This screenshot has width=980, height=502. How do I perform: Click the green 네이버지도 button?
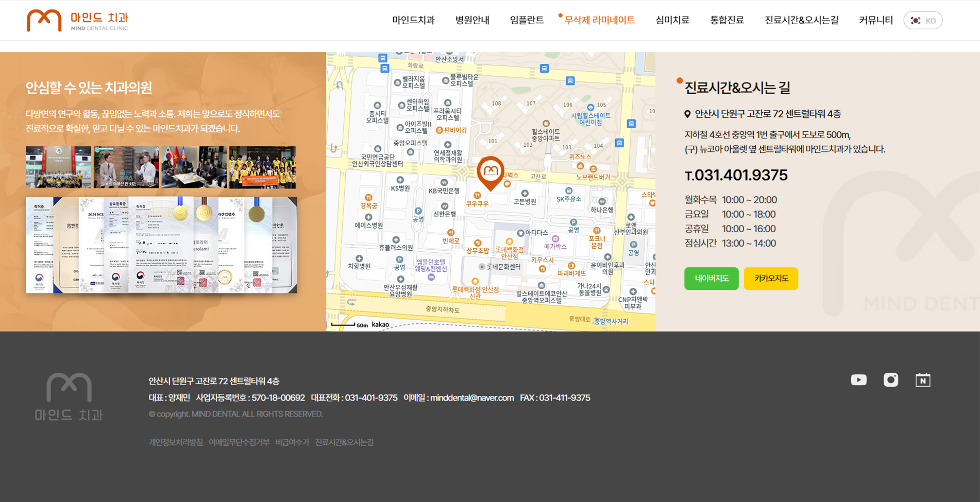point(711,279)
